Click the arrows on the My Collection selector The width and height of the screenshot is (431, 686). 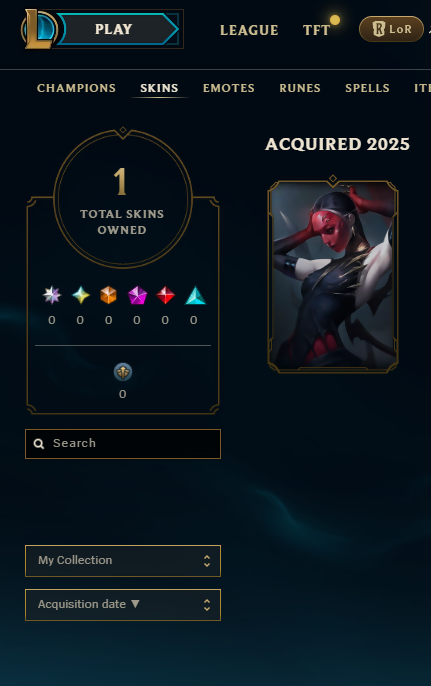click(x=207, y=561)
